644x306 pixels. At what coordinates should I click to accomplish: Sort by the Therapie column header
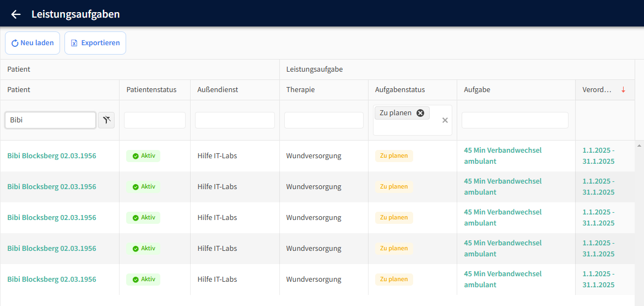301,90
